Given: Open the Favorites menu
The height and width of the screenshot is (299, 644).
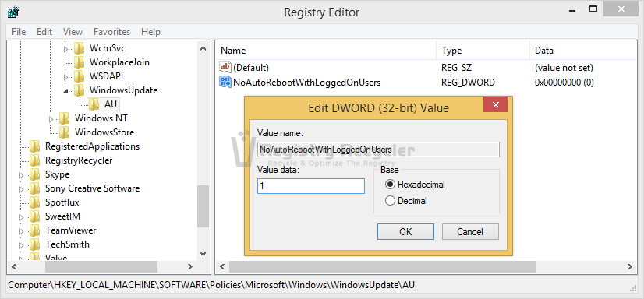Looking at the screenshot, I should pyautogui.click(x=111, y=32).
